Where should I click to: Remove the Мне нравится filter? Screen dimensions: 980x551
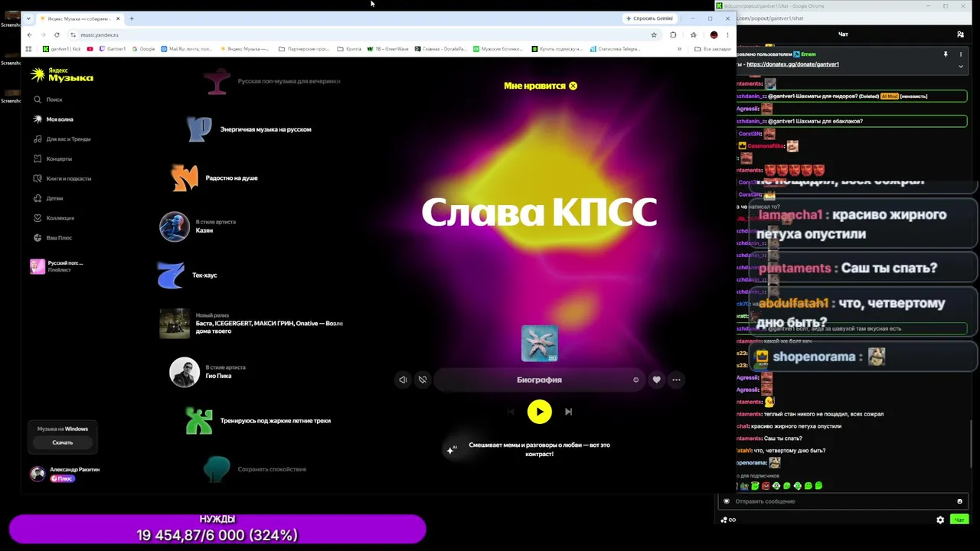pyautogui.click(x=573, y=86)
